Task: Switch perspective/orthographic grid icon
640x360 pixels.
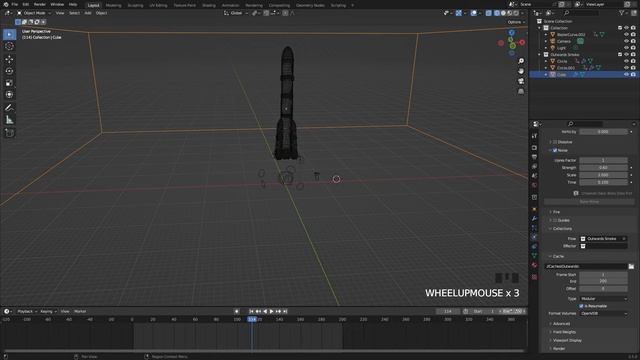Action: tap(521, 91)
